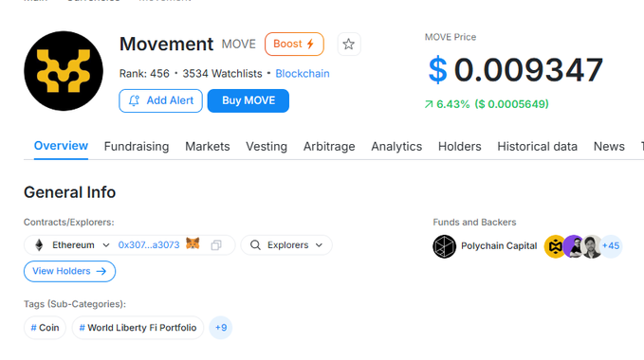Viewport: 644px width, 360px height.
Task: Click the Add Alert button
Action: click(x=160, y=100)
